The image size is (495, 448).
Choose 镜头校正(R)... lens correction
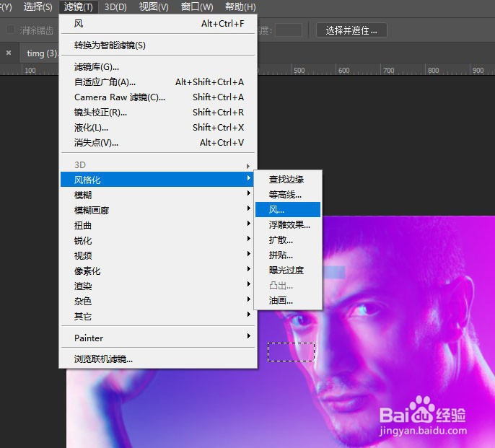158,113
